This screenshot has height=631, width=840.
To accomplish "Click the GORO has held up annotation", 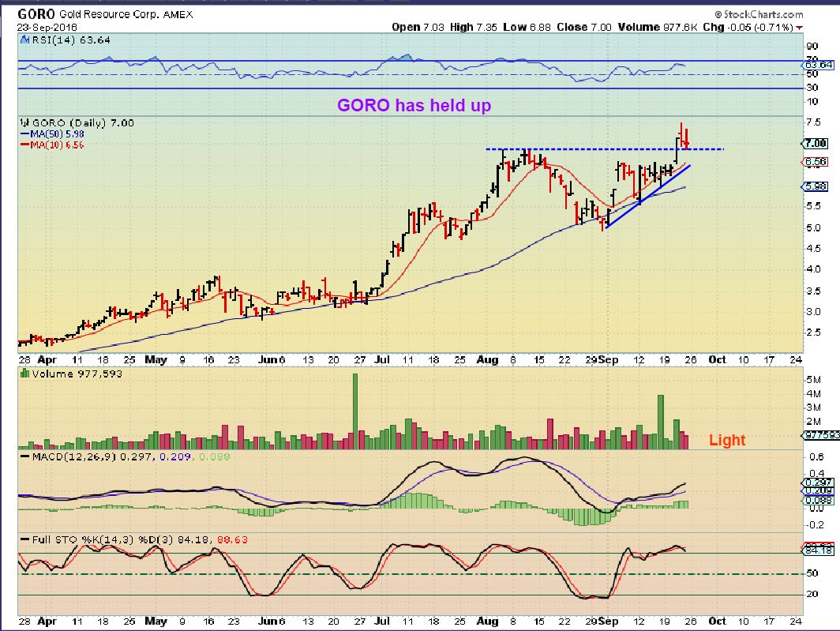I will pos(414,105).
